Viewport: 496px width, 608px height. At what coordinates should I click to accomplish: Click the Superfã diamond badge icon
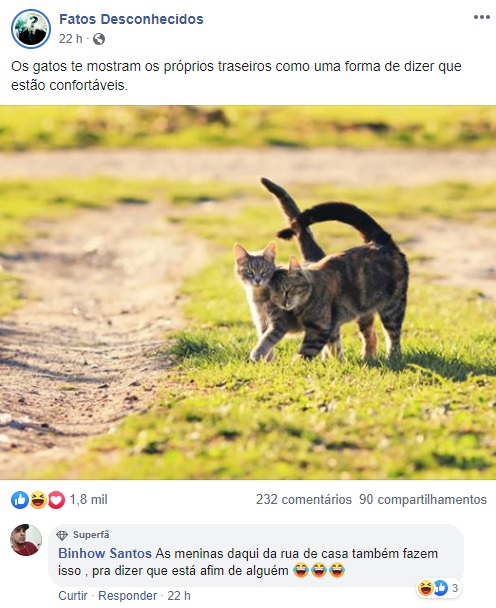click(62, 535)
